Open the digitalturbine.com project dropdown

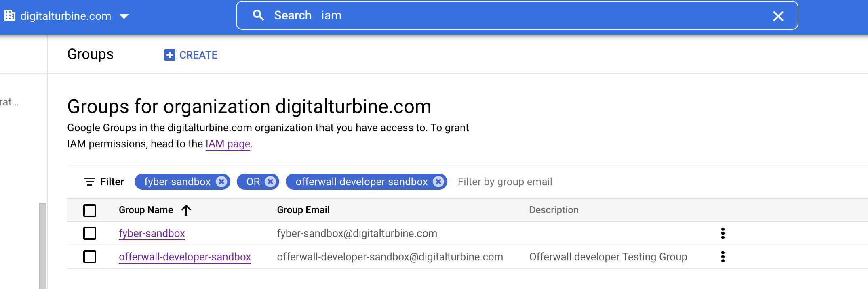tap(124, 16)
